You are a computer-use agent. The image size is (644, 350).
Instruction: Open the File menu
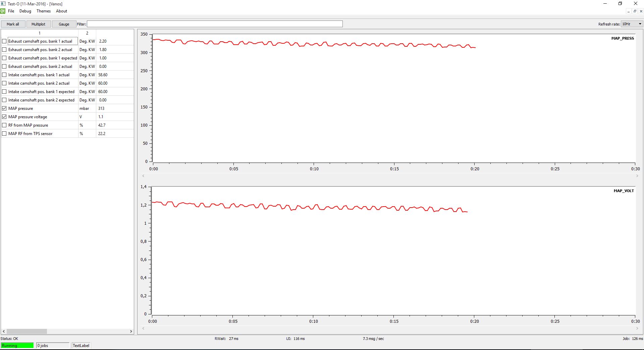11,11
